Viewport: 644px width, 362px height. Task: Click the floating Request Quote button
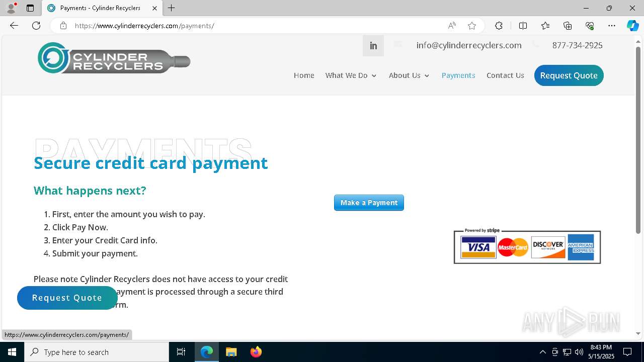tap(67, 298)
